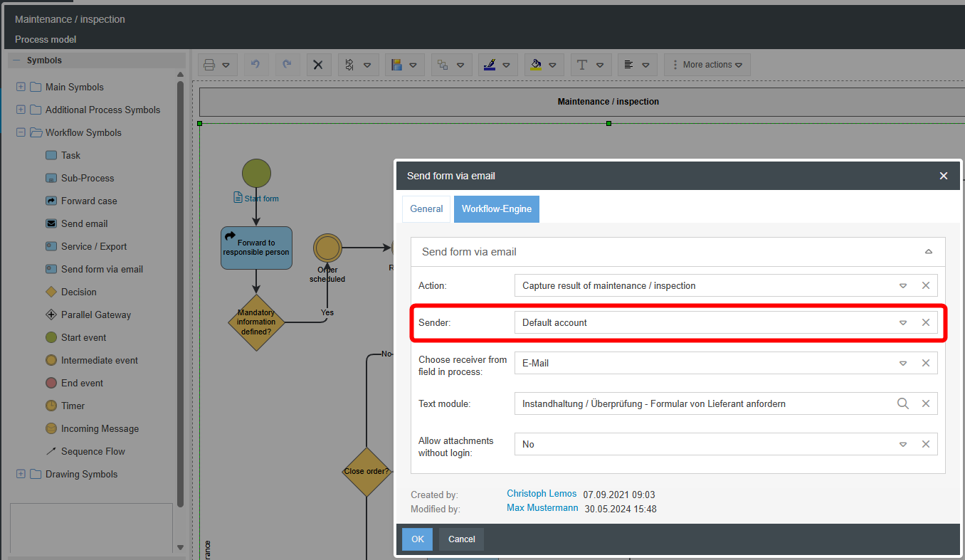Collapse the Send form via email section
Viewport: 965px width, 560px height.
pyautogui.click(x=928, y=252)
